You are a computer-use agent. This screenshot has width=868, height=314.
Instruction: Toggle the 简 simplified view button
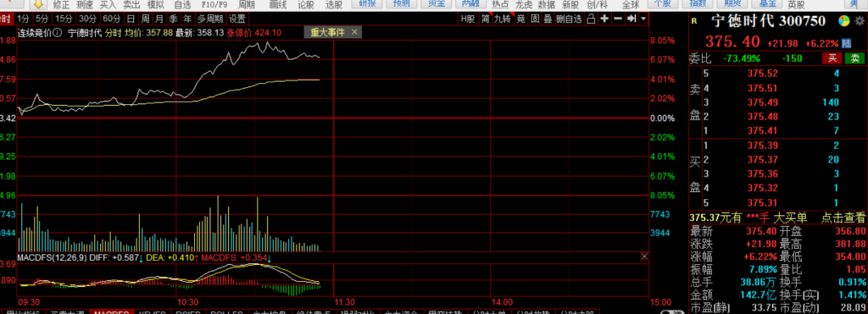pyautogui.click(x=485, y=19)
